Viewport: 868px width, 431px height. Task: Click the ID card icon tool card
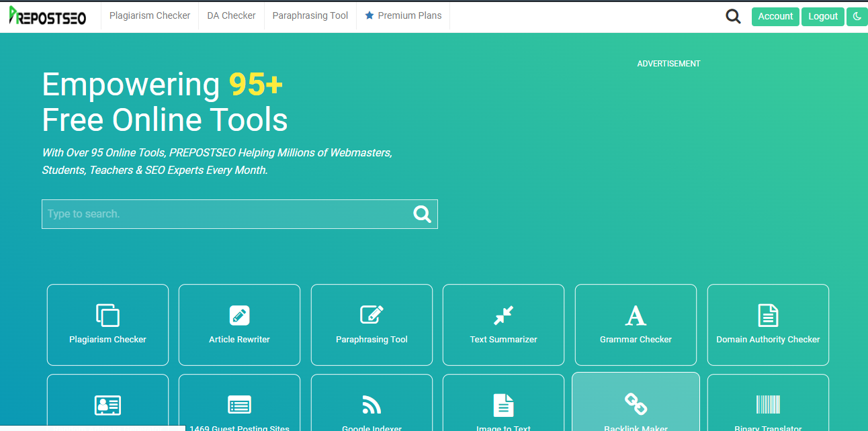[107, 405]
